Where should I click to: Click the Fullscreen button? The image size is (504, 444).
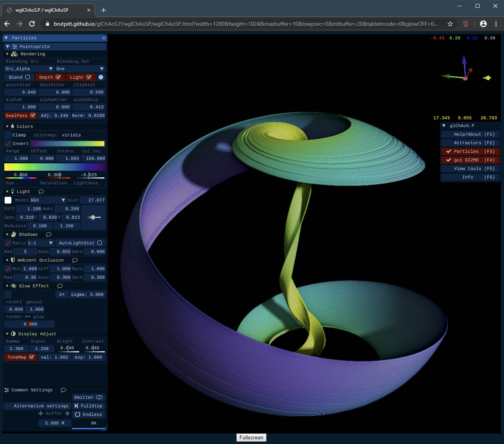click(251, 438)
